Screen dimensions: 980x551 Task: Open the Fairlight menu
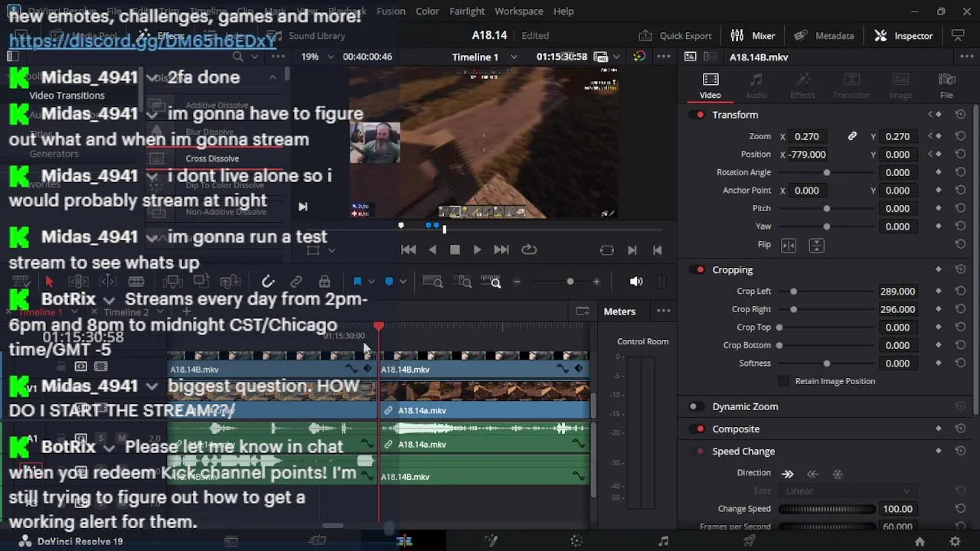click(467, 11)
